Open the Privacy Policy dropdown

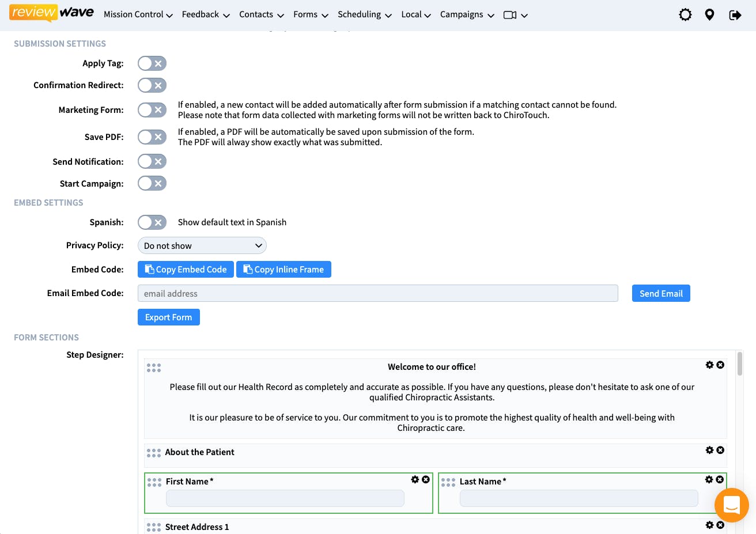coord(202,246)
